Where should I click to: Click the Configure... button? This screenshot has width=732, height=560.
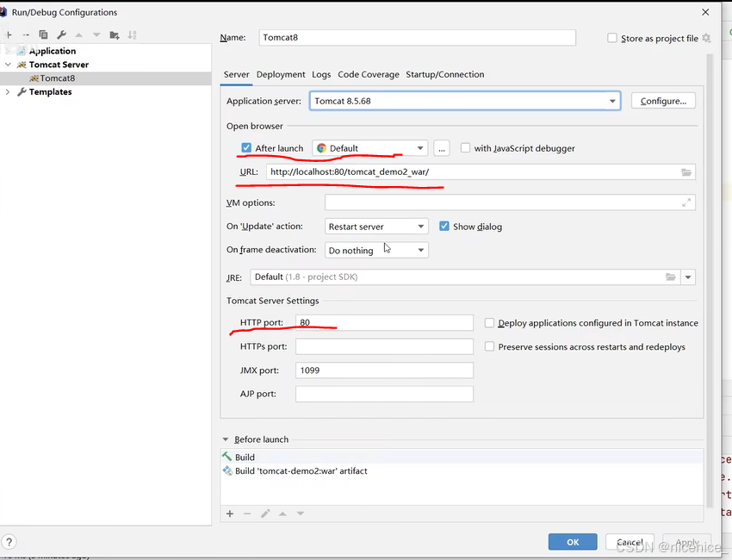pos(663,101)
